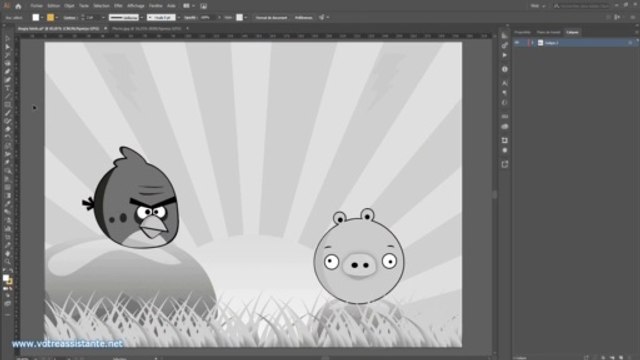Image resolution: width=640 pixels, height=360 pixels.
Task: Toggle lock column for Calque 1
Action: tap(524, 42)
